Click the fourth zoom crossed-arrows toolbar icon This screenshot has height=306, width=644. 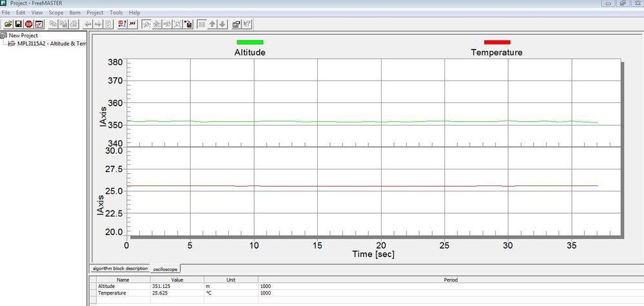[177, 24]
